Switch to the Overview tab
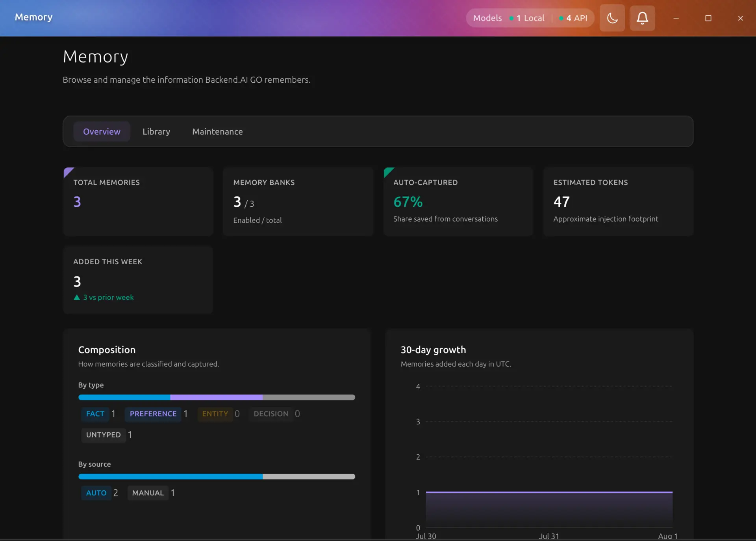This screenshot has height=541, width=756. [x=102, y=132]
